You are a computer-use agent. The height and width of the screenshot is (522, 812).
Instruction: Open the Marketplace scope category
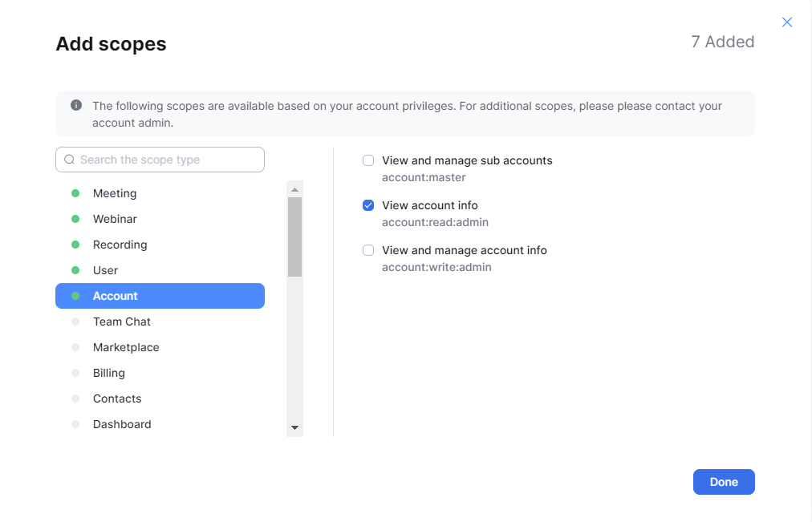(x=126, y=347)
